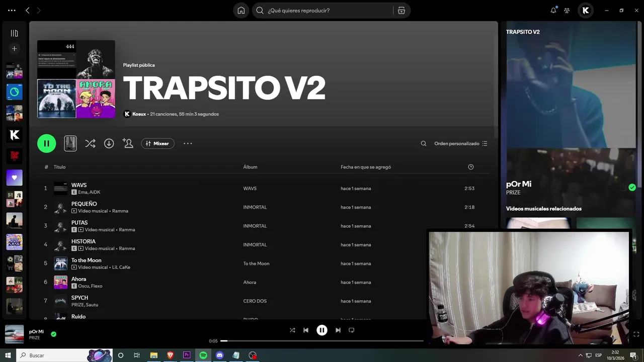Screen dimensions: 644x362
Task: Open the white K playlist in sidebar
Action: 14,135
